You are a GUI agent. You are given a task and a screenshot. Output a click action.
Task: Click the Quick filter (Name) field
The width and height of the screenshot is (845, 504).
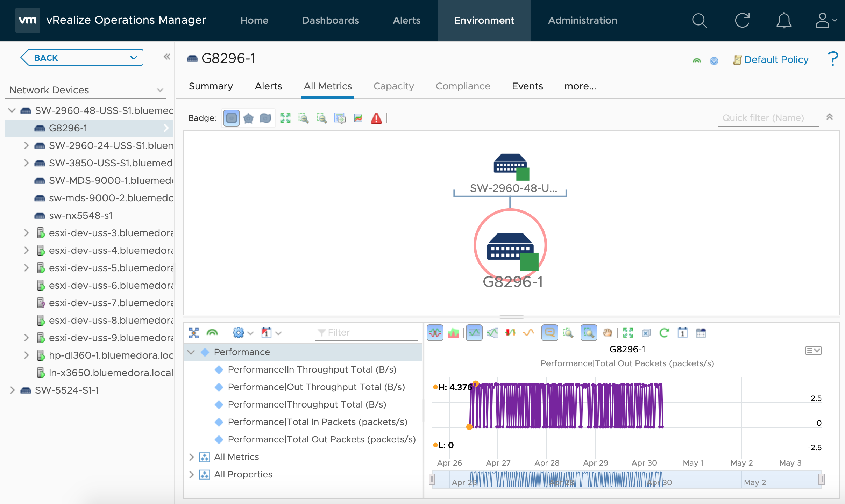(x=768, y=118)
